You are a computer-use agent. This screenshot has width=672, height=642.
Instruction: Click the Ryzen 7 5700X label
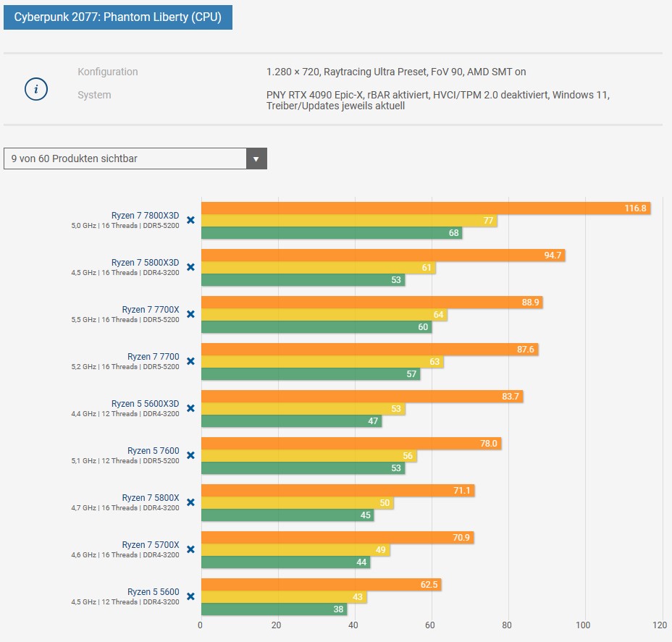click(151, 545)
